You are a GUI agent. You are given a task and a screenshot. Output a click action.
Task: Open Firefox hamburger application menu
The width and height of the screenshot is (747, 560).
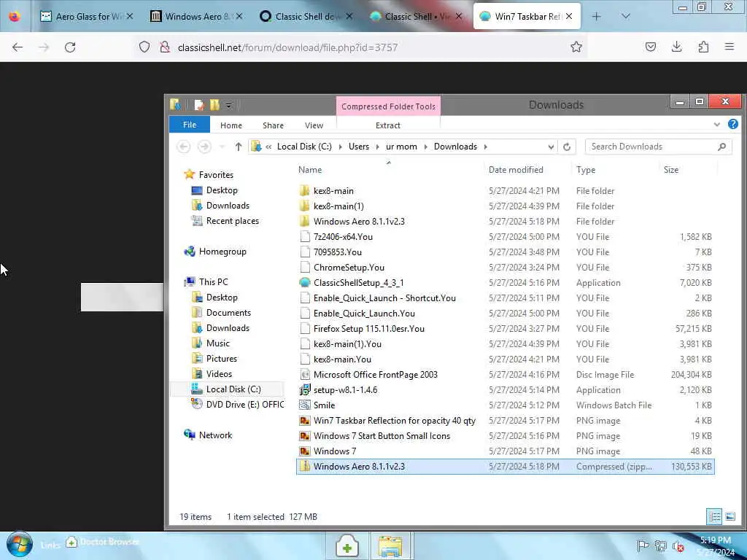coord(729,47)
